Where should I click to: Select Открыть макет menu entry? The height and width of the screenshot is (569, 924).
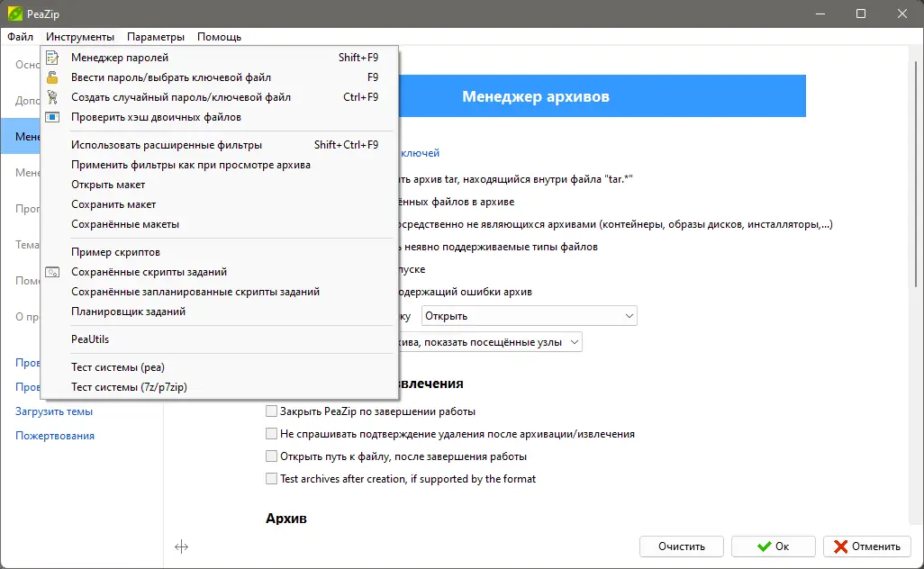pos(219,185)
